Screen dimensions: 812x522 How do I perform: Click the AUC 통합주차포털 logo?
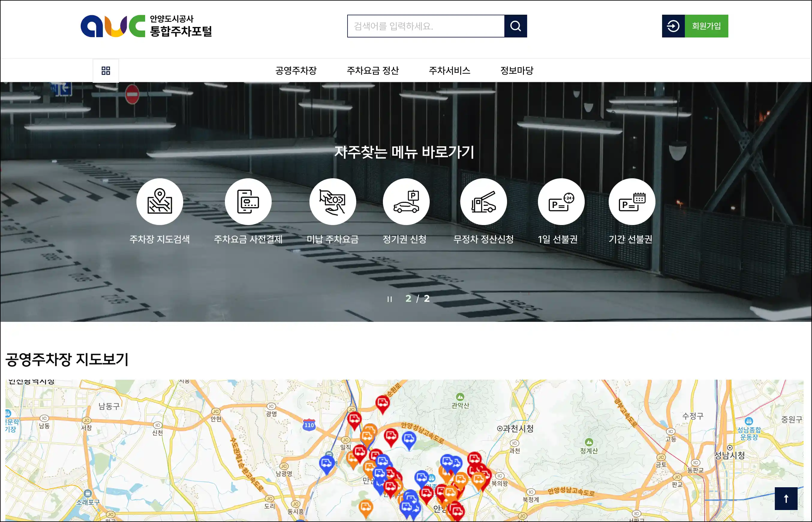pyautogui.click(x=146, y=26)
